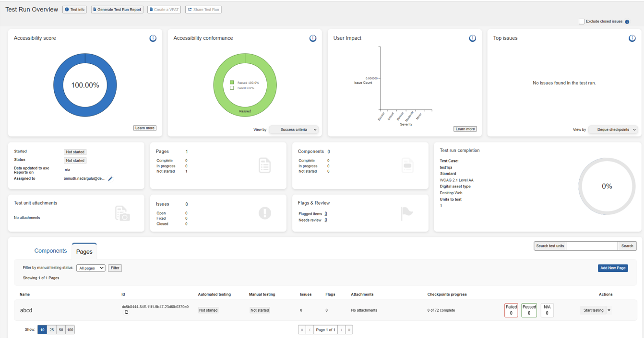The height and width of the screenshot is (339, 644).
Task: Open the Accessibility score info icon
Action: 153,38
